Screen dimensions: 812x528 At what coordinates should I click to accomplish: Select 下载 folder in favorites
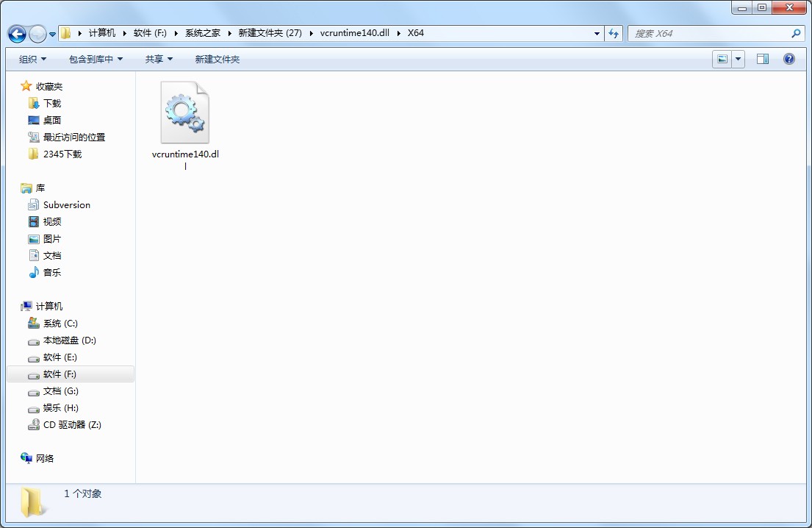[x=51, y=104]
